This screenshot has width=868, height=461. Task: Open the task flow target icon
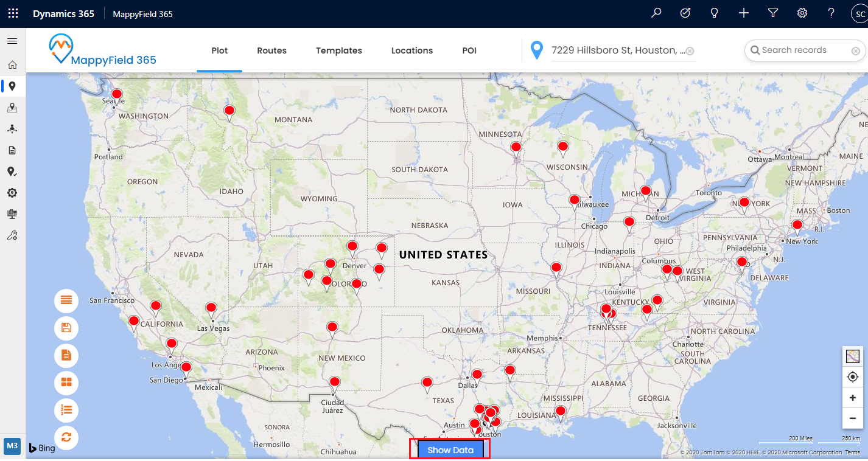(685, 13)
